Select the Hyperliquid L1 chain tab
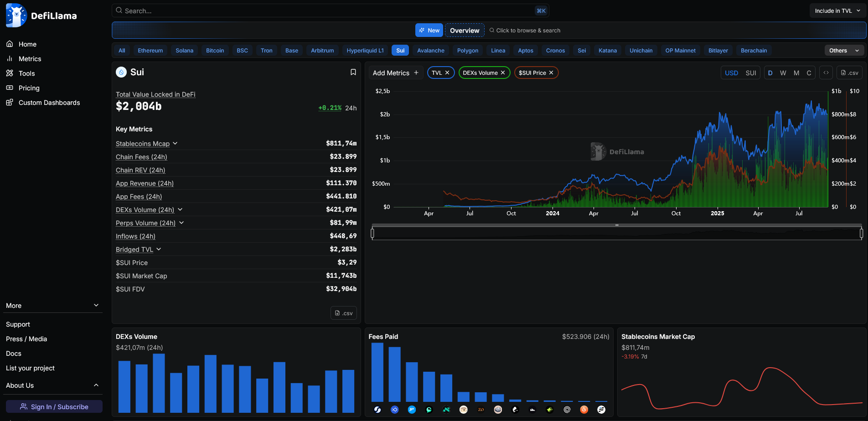Screen dimensions: 868x421 (x=365, y=51)
